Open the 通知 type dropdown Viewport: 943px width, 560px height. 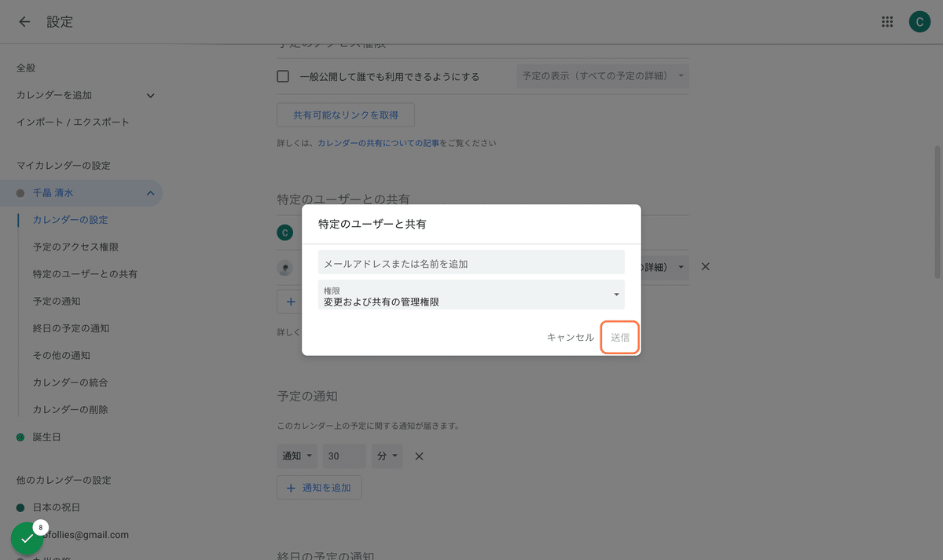(x=298, y=456)
